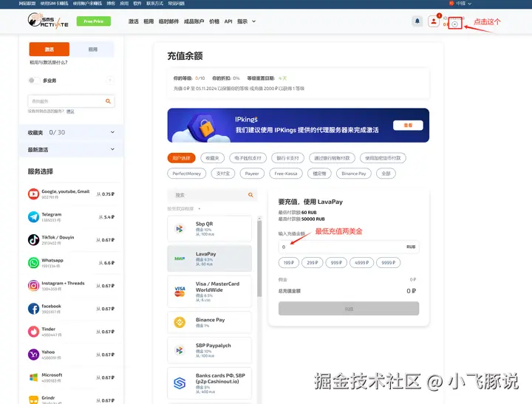Click the SBP Paypalych logo
The image size is (532, 404).
(x=180, y=350)
